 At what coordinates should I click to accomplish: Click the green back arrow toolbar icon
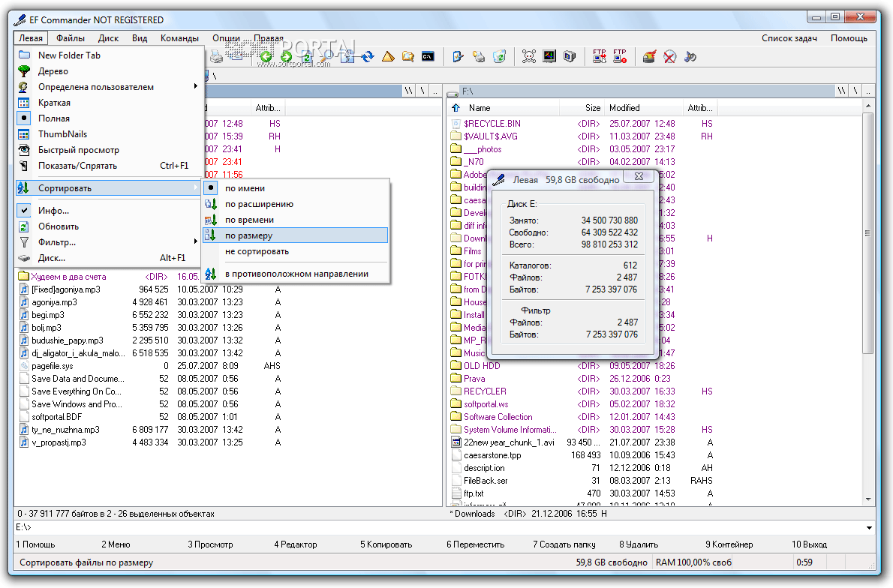pyautogui.click(x=266, y=56)
